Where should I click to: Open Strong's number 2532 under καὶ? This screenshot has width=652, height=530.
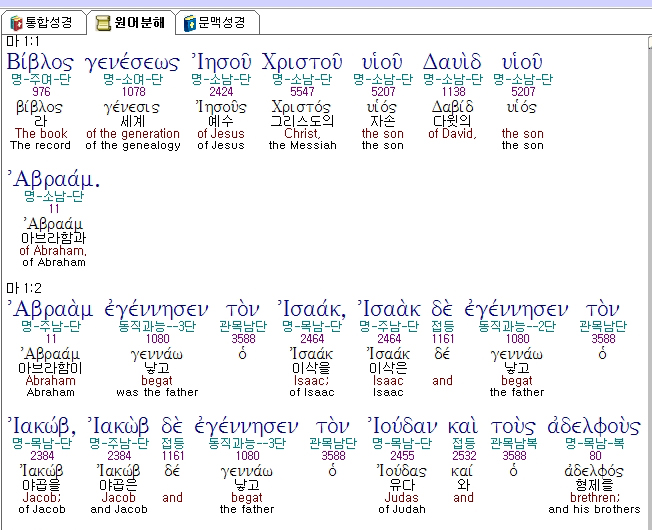463,456
